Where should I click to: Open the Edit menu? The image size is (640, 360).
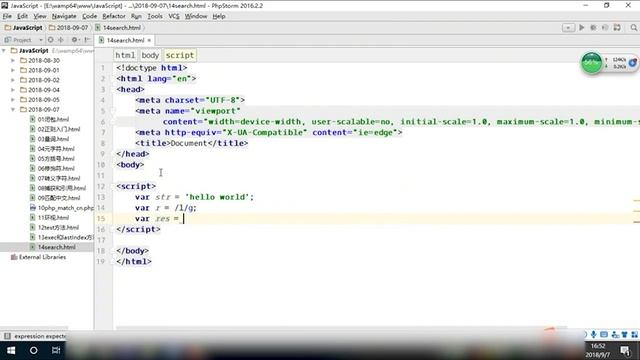[22, 16]
